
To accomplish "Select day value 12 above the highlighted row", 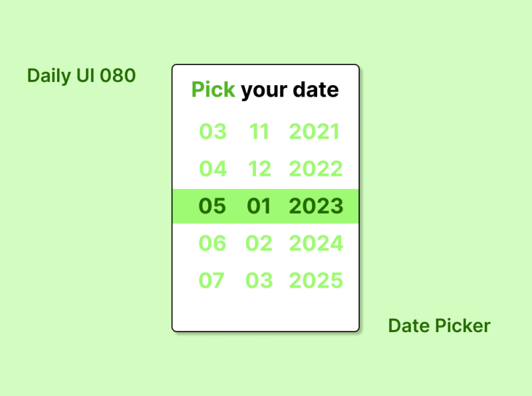I will [x=260, y=169].
